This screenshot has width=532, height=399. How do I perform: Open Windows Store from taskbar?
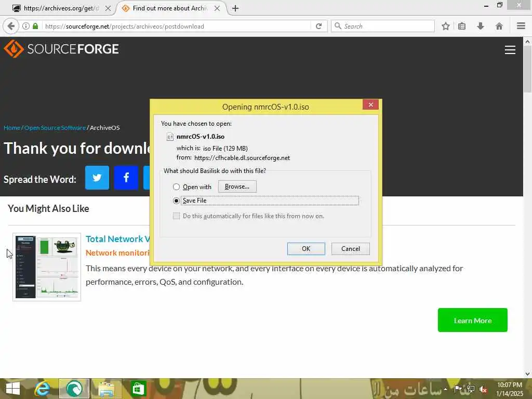tap(138, 389)
